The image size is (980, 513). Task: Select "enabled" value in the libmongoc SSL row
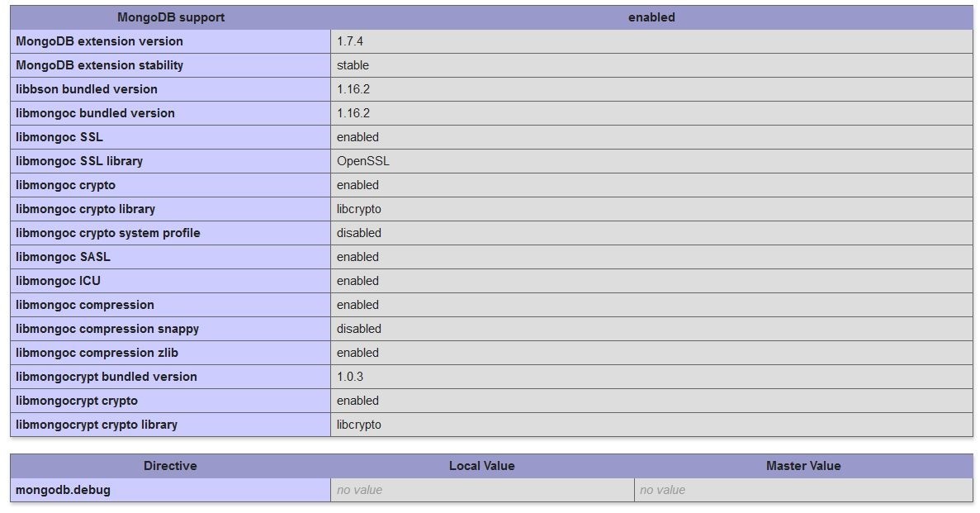coord(357,137)
